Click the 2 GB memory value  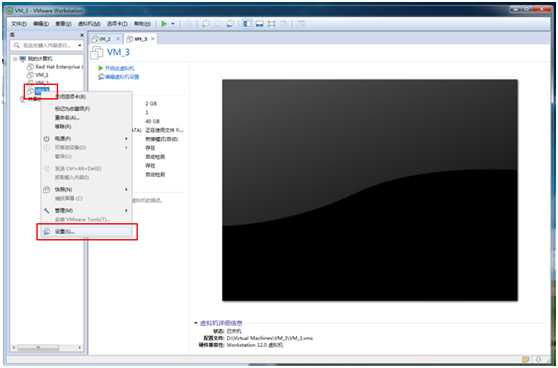pos(151,104)
